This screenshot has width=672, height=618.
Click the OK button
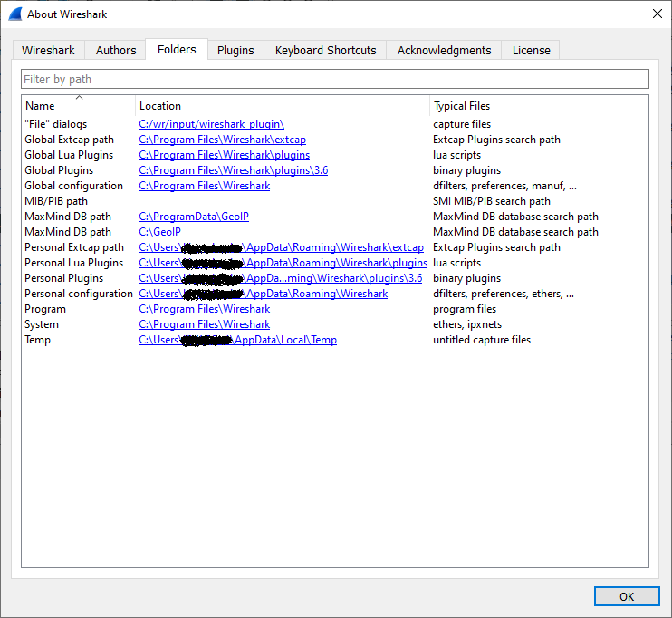point(627,596)
